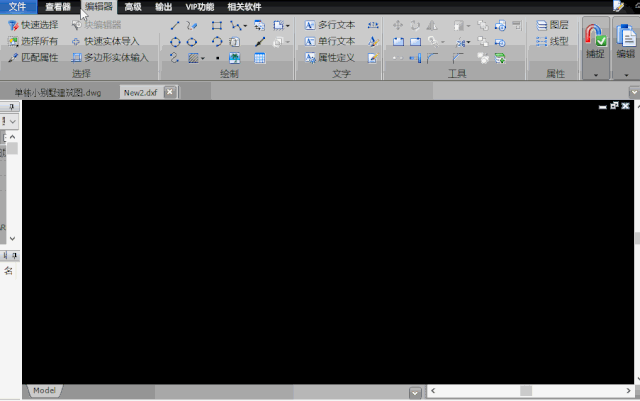
Task: Click the 线型 linetype icon
Action: point(551,41)
